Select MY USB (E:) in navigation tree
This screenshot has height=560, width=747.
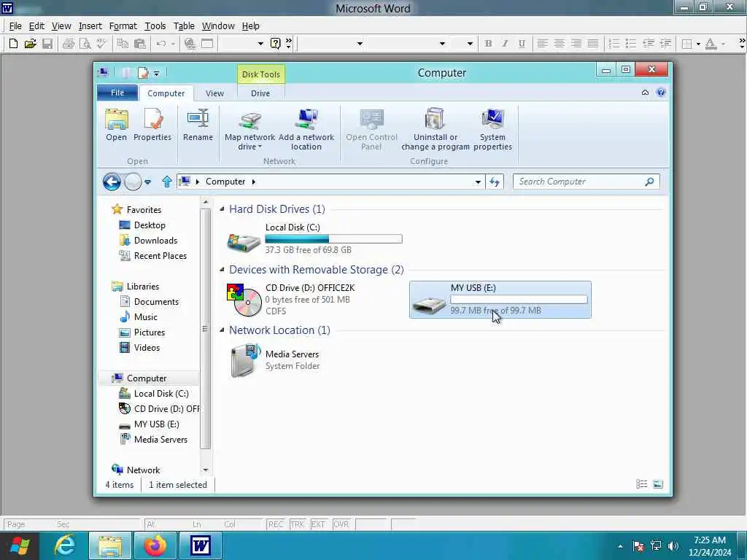click(x=156, y=424)
